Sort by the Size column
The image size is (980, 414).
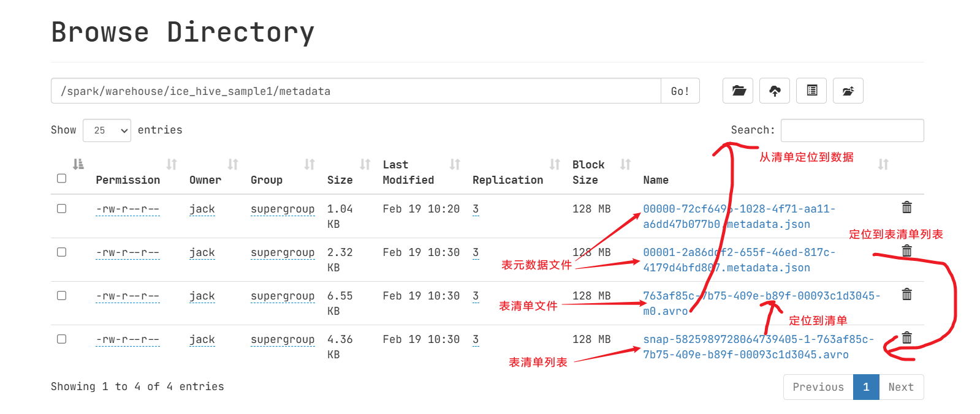[349, 172]
